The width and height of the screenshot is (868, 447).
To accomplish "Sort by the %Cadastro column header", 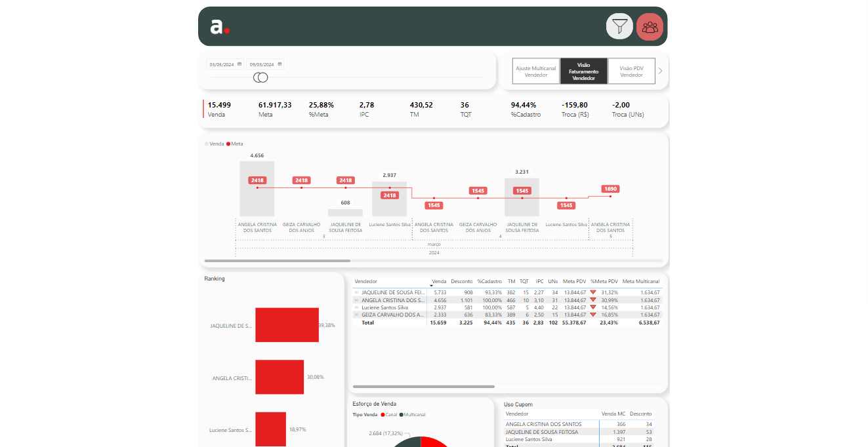I will 489,281.
